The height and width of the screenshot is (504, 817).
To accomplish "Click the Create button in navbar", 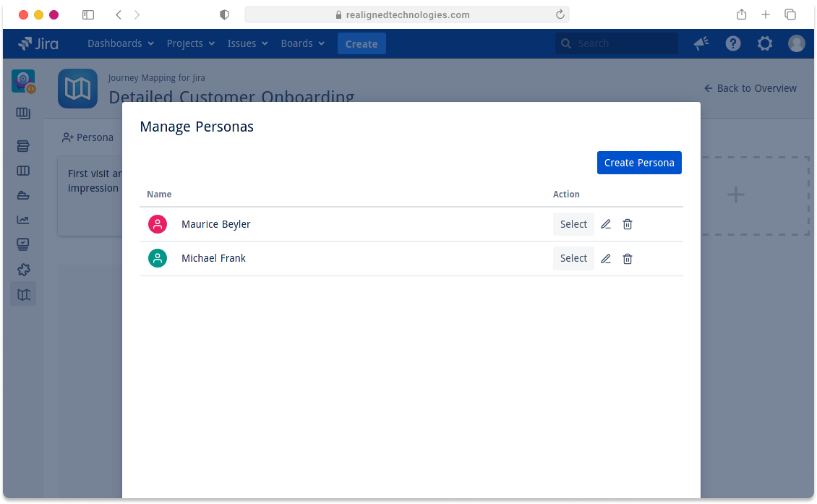I will point(362,44).
